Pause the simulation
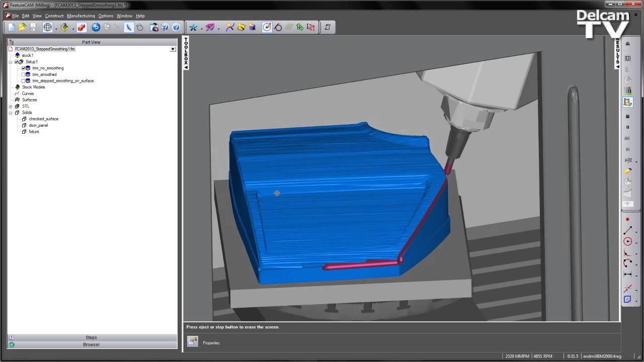 (x=627, y=127)
